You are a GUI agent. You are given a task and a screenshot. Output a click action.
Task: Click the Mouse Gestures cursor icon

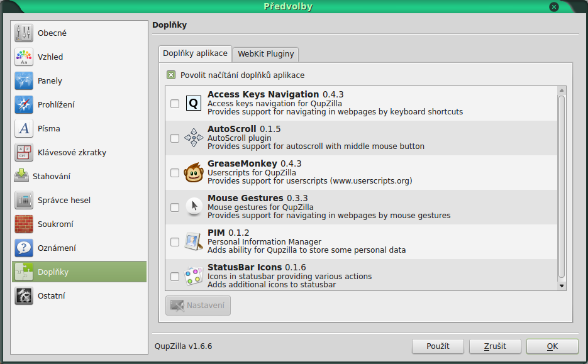(x=194, y=206)
